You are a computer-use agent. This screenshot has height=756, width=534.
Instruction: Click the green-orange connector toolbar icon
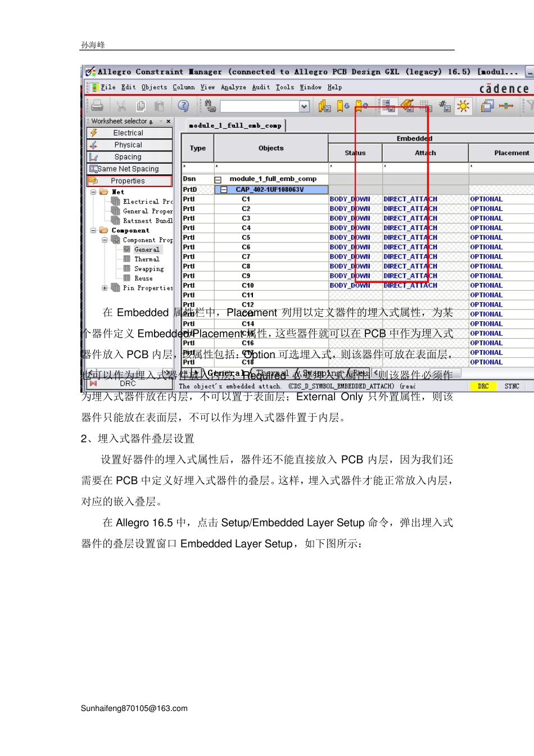(x=506, y=106)
